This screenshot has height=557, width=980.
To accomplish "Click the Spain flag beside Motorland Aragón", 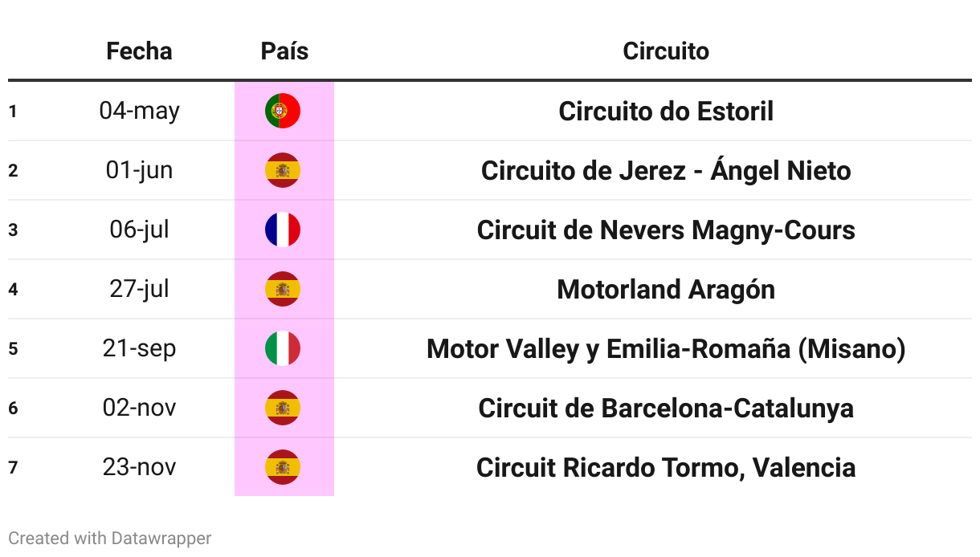I will pos(283,289).
